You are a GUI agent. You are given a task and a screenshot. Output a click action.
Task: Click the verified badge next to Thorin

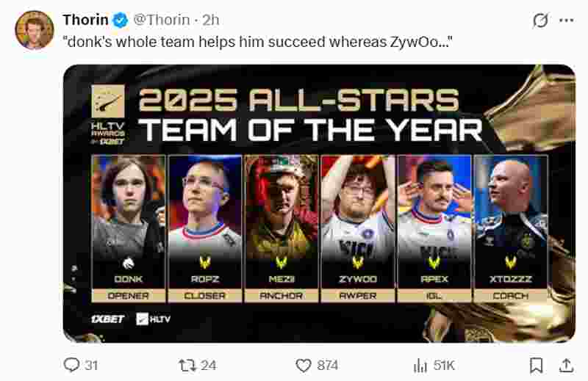[x=121, y=20]
